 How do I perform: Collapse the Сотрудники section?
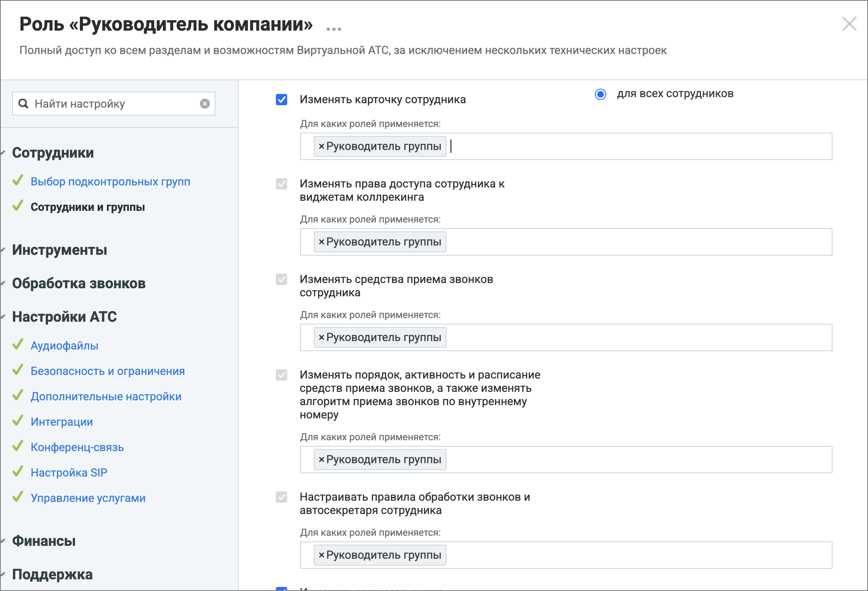[x=53, y=153]
